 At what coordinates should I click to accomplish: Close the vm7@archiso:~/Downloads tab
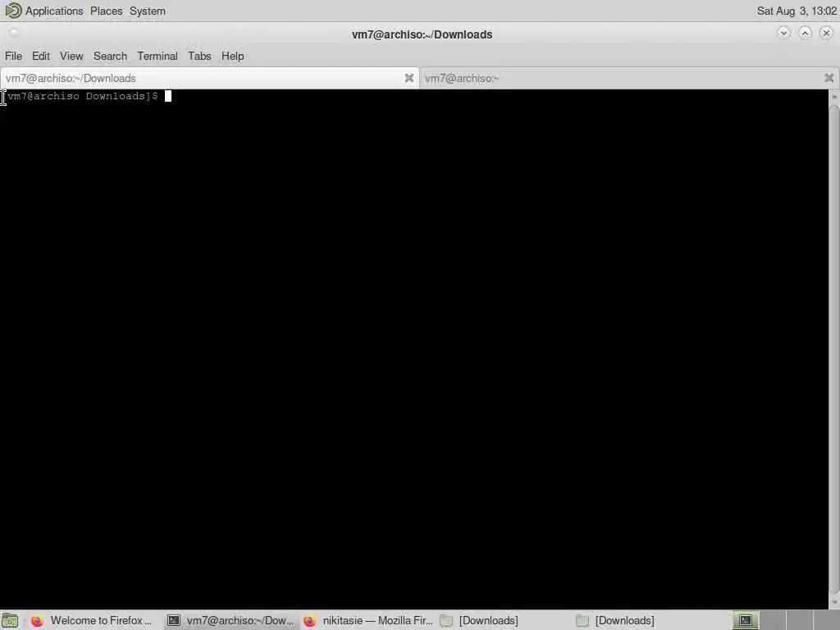(409, 78)
